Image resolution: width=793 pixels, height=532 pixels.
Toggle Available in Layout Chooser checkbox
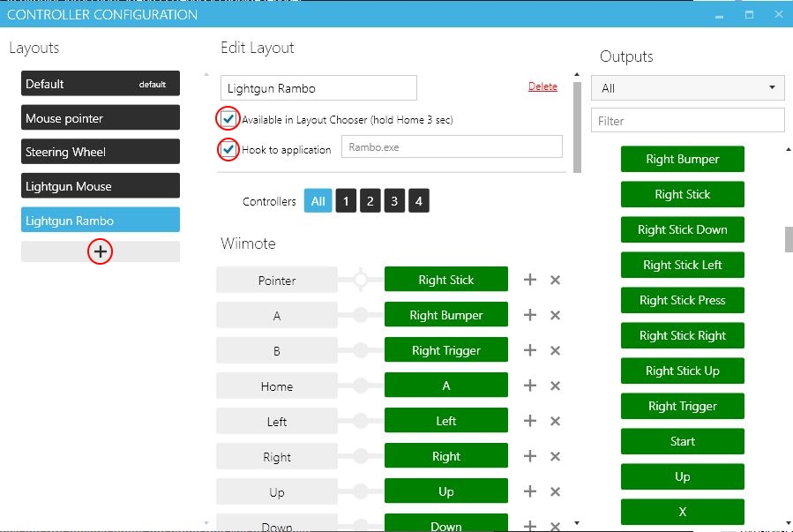228,118
